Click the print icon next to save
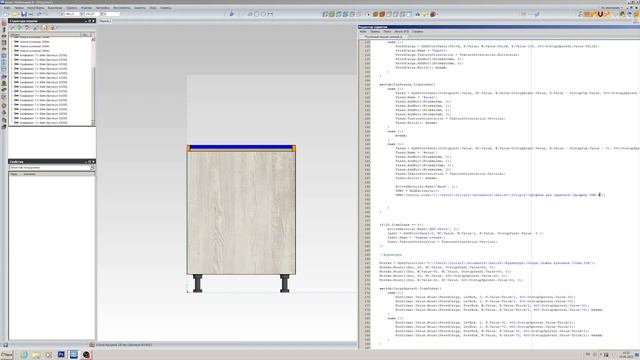Screen dimensions: 640x360 31,14
